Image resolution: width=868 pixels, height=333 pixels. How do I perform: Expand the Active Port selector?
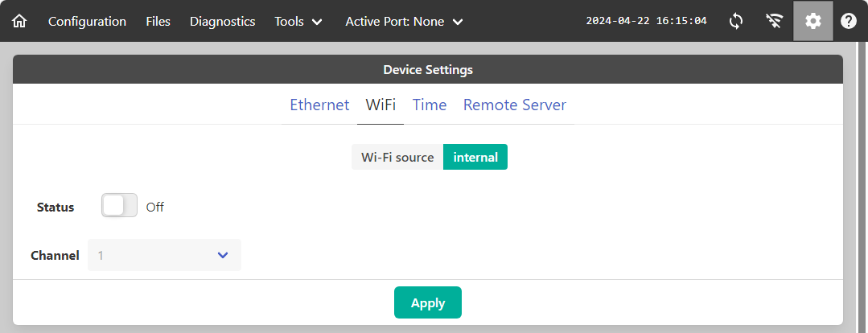(404, 22)
